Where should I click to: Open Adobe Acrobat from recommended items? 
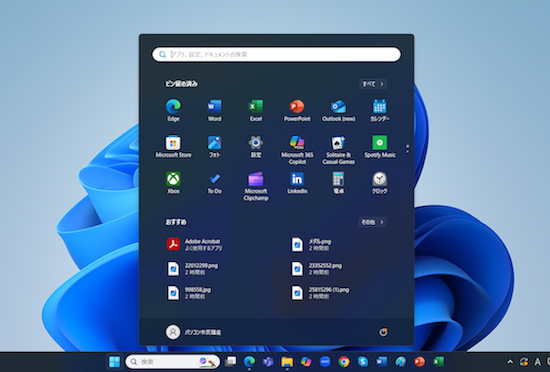click(x=194, y=244)
